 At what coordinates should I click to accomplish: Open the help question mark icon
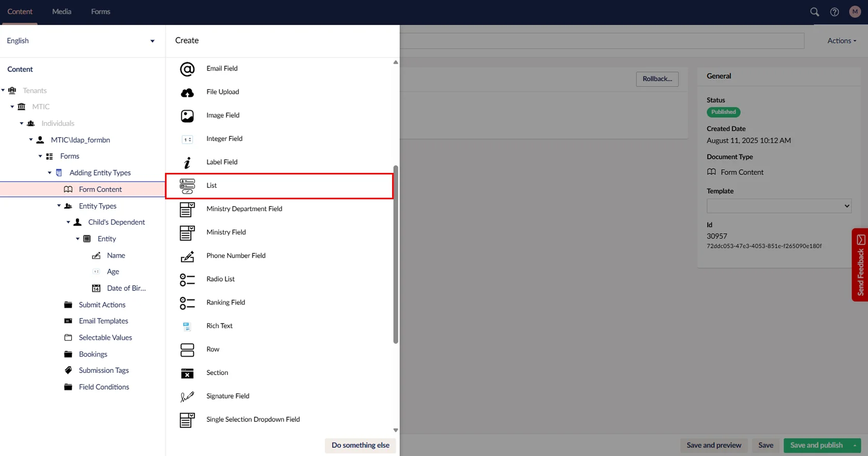[x=834, y=12]
